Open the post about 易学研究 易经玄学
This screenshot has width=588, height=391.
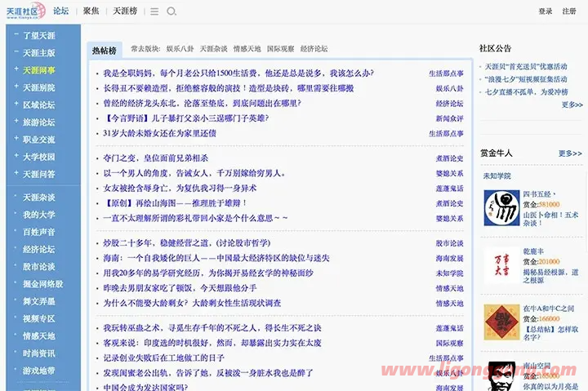click(208, 273)
